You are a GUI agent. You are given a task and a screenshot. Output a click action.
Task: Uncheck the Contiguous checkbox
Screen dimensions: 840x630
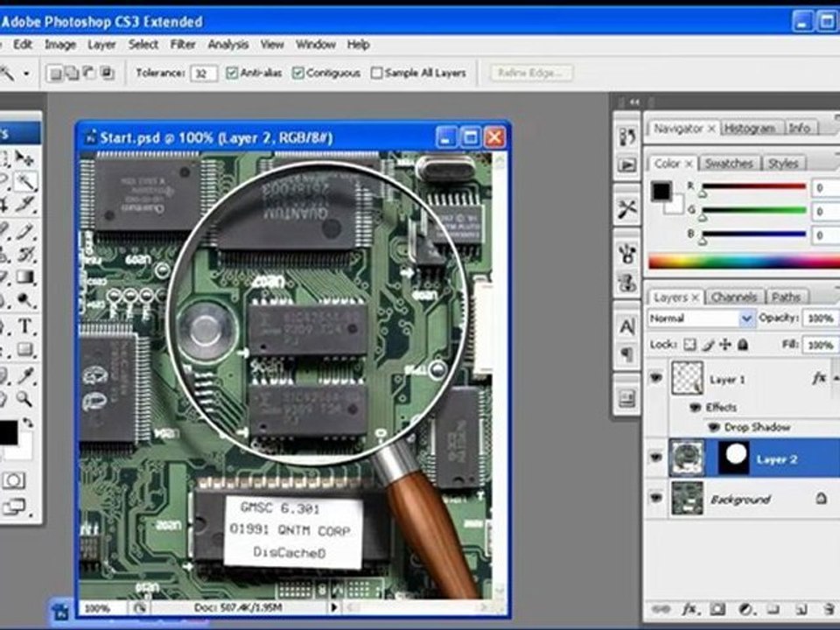(x=297, y=73)
